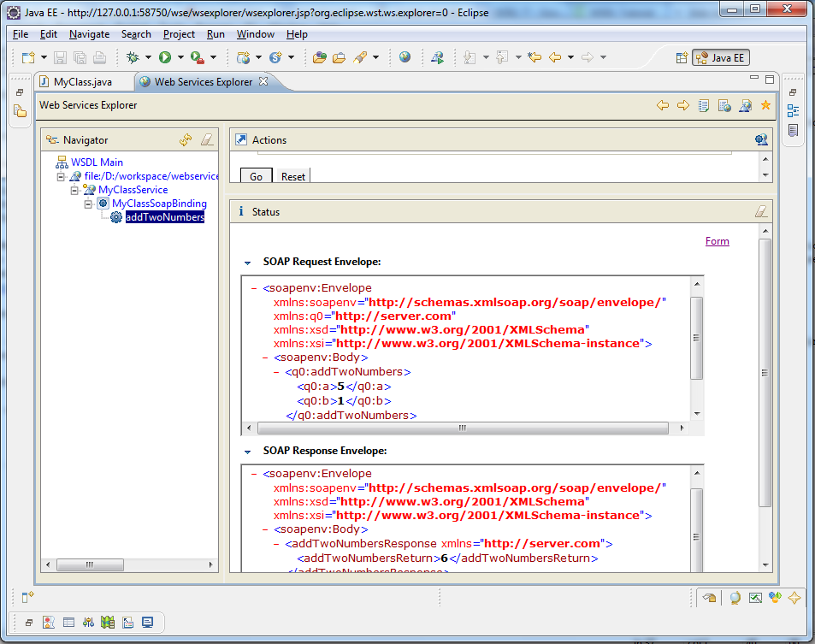Image resolution: width=815 pixels, height=644 pixels.
Task: Click the web browser globe icon in toolbar
Action: (x=404, y=57)
